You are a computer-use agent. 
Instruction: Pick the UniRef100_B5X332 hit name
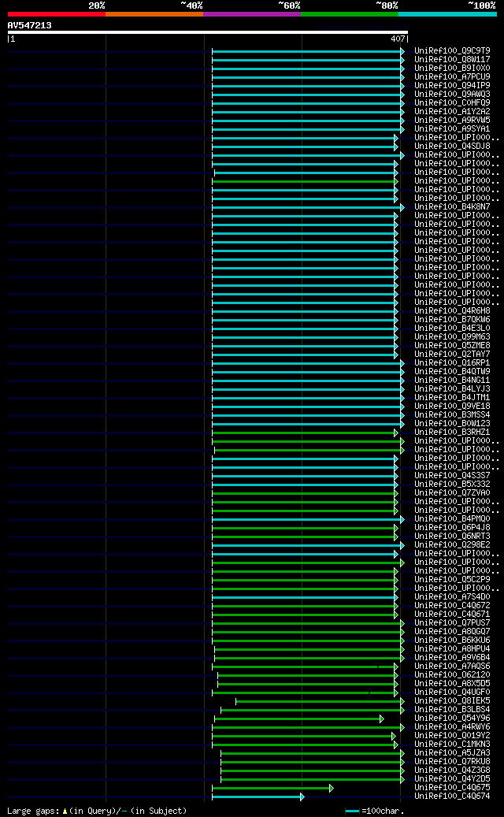coord(452,484)
